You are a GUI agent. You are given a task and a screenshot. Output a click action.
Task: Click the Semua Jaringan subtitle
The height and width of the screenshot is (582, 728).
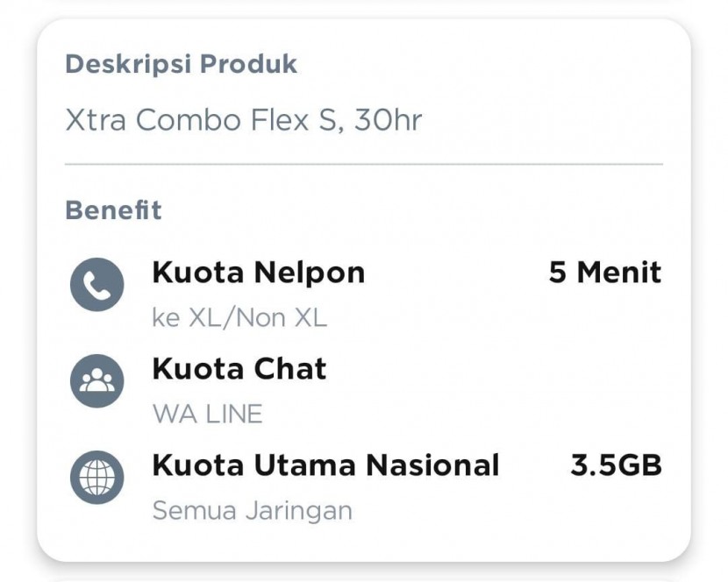253,511
